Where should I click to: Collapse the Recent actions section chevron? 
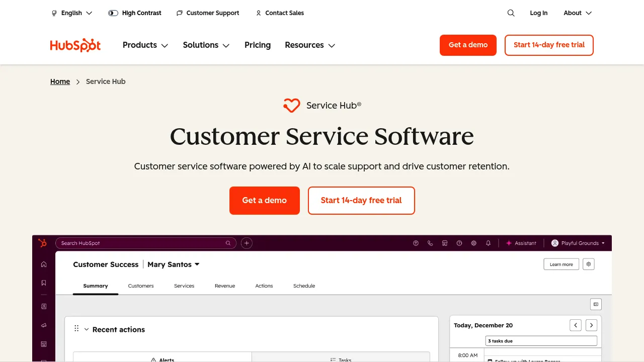pos(87,329)
